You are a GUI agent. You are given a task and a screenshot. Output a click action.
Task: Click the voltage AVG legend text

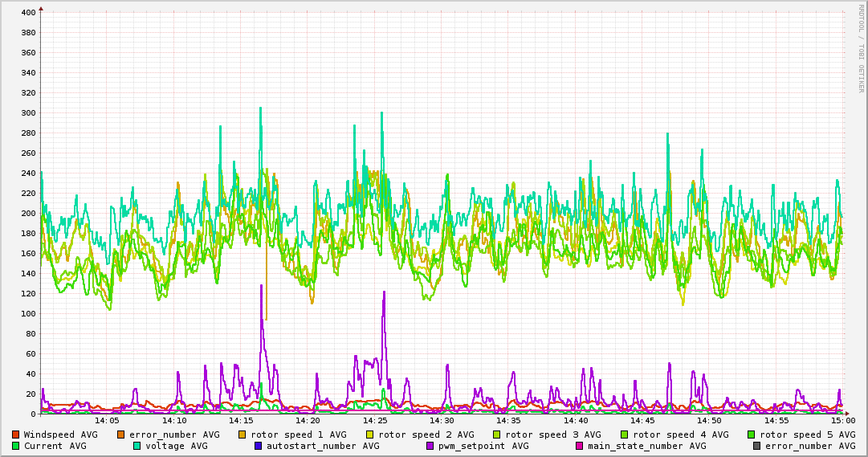[177, 446]
